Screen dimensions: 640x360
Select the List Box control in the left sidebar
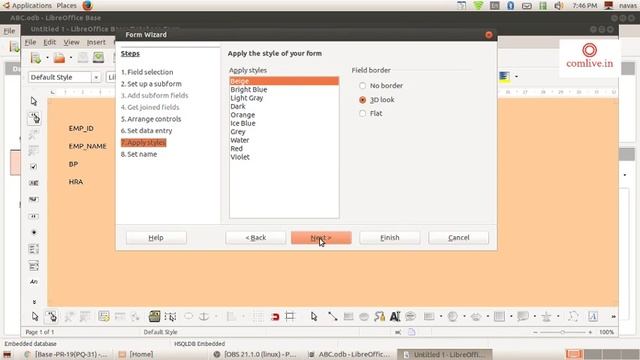click(x=34, y=249)
